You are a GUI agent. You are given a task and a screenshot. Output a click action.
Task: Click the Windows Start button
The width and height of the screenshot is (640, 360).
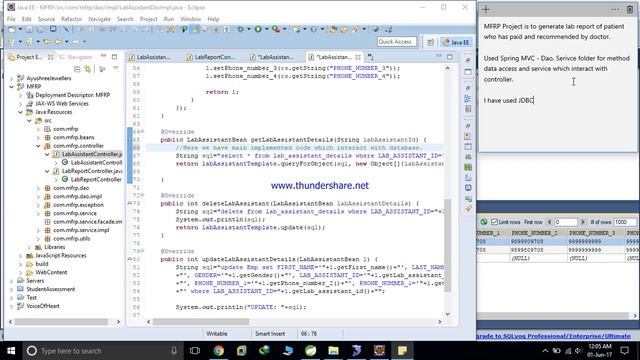tap(11, 351)
